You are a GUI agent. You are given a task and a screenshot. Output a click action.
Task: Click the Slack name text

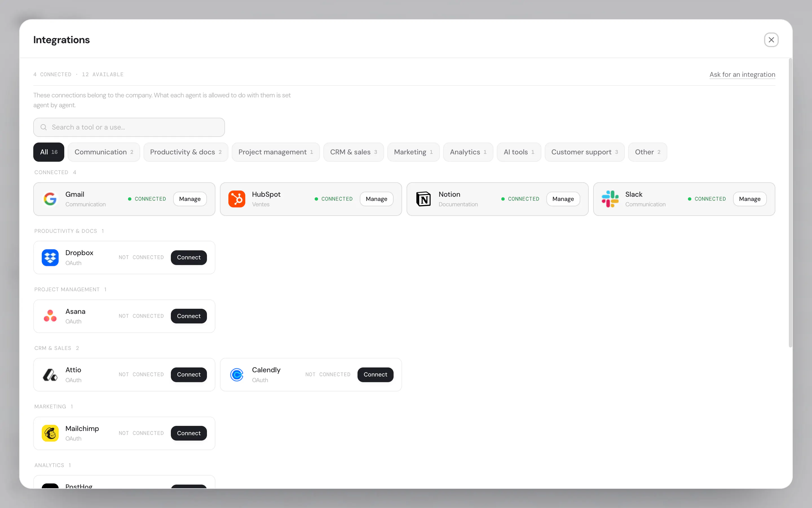click(634, 194)
